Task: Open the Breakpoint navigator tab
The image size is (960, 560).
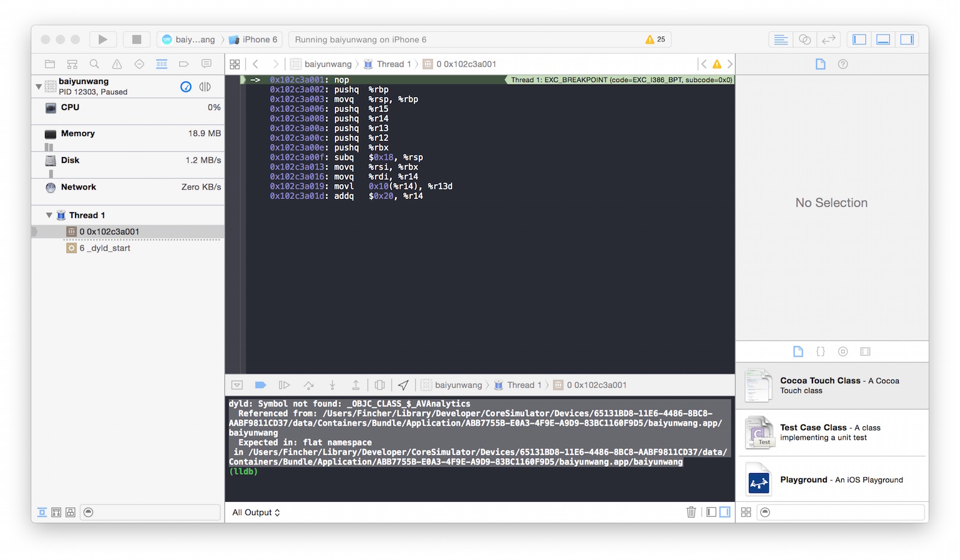Action: click(184, 64)
